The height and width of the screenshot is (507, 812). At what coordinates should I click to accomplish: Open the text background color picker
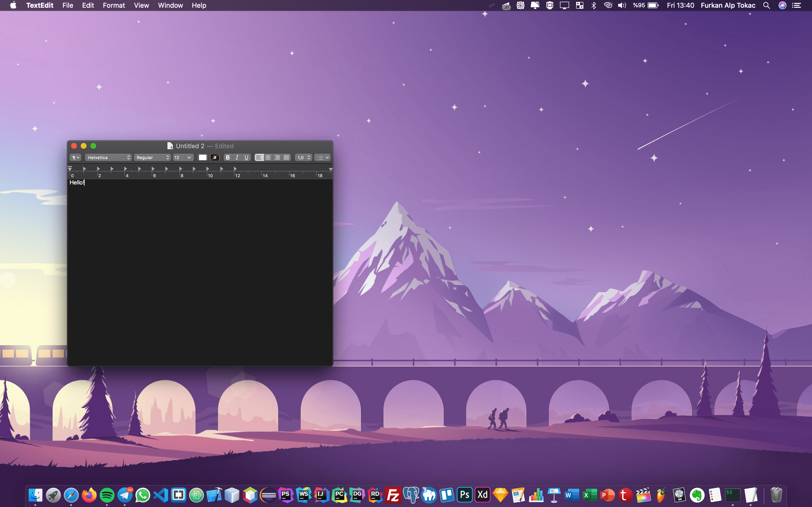tap(215, 158)
